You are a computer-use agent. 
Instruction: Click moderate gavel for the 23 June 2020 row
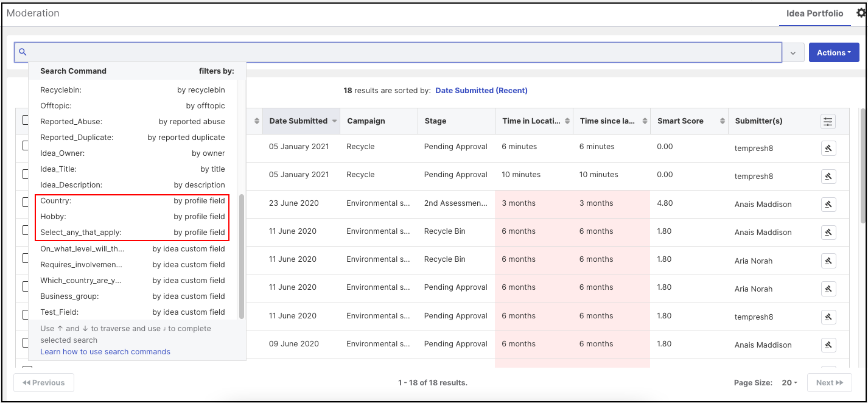point(828,204)
